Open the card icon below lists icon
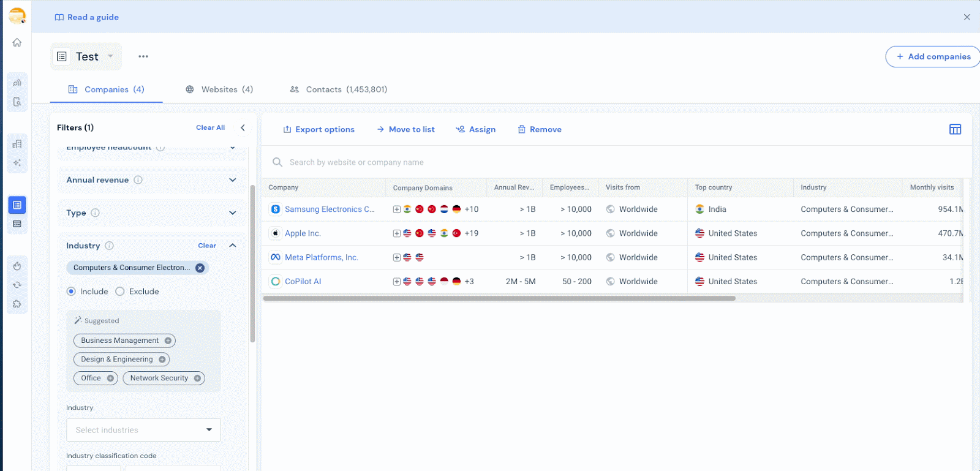The height and width of the screenshot is (471, 980). [17, 224]
